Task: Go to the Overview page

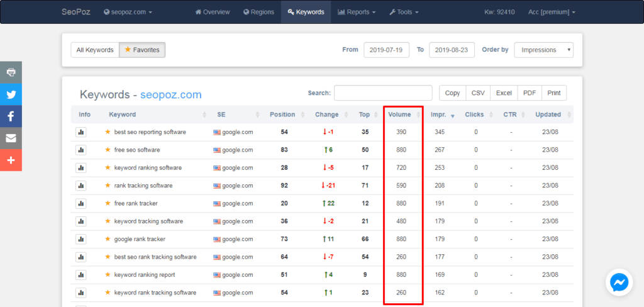Action: [x=213, y=12]
